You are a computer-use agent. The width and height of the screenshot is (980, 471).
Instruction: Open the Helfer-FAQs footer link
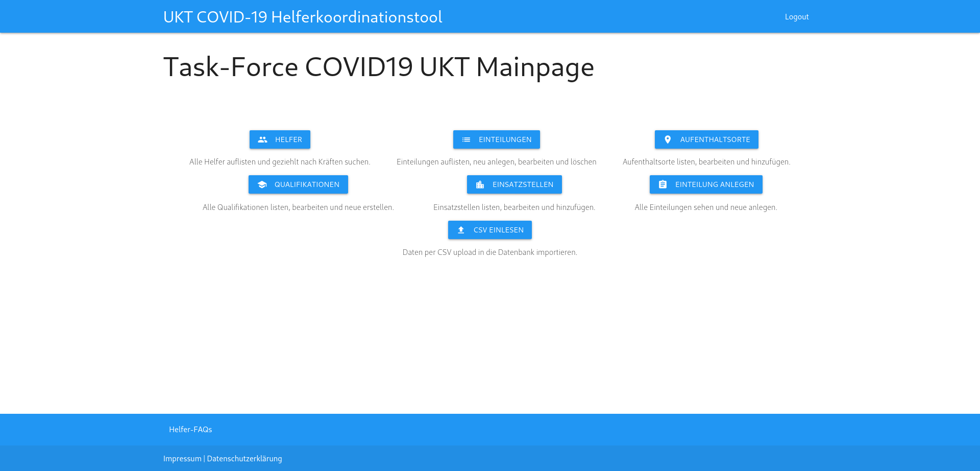pyautogui.click(x=190, y=430)
